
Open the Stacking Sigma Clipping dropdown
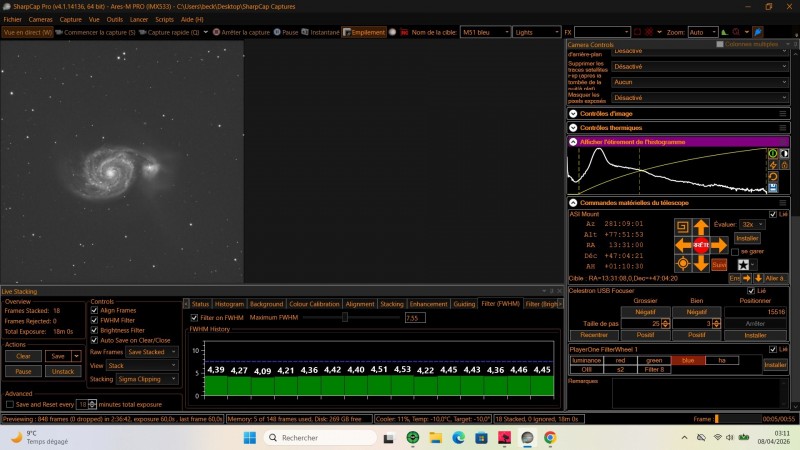(147, 379)
